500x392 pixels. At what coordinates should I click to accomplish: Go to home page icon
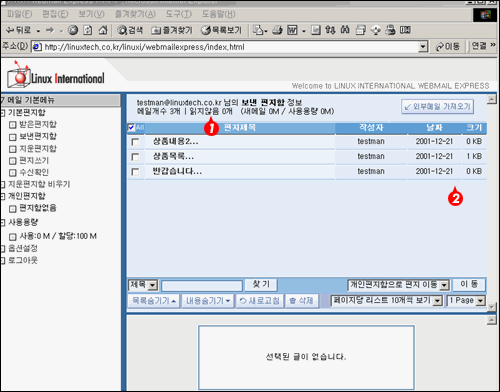pyautogui.click(x=103, y=30)
